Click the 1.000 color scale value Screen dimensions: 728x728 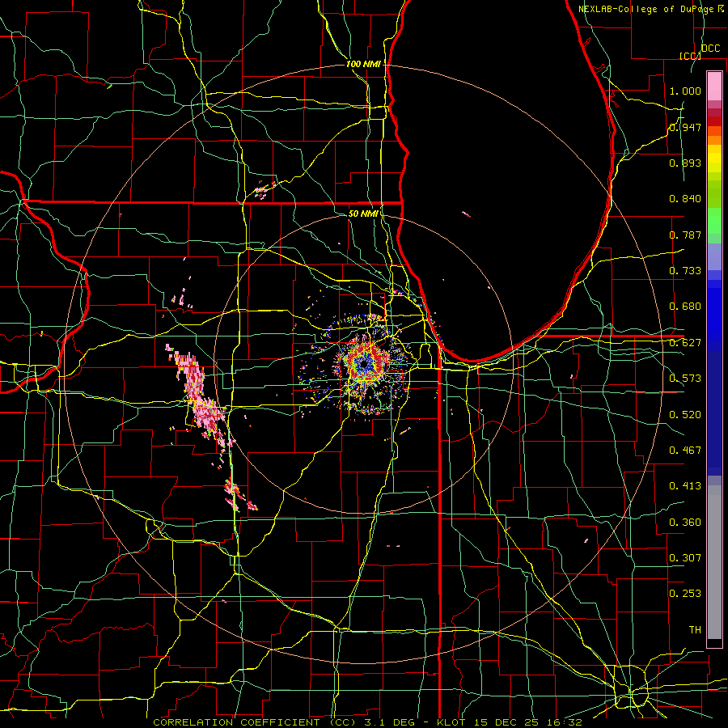(x=685, y=91)
